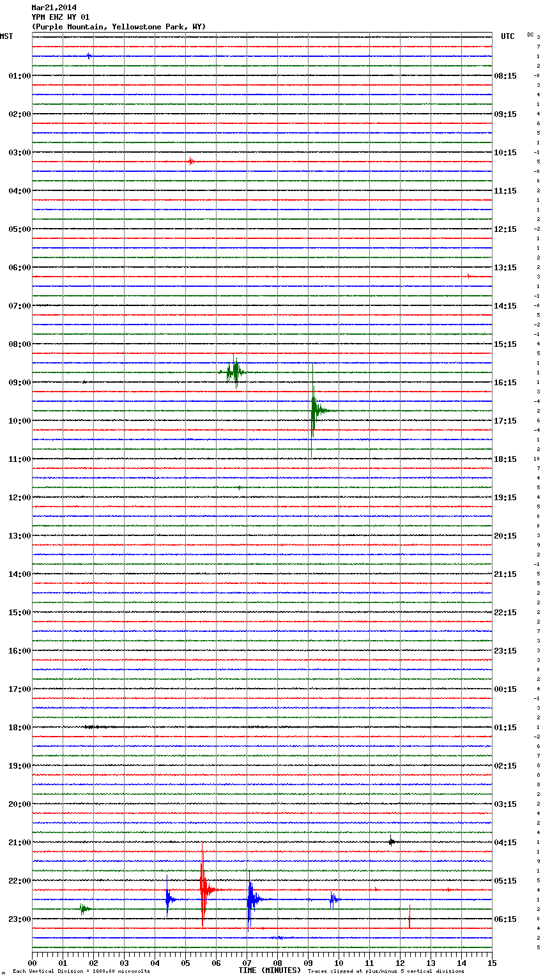543x980 pixels.
Task: Click the 00 minute tick label
Action: (x=32, y=963)
